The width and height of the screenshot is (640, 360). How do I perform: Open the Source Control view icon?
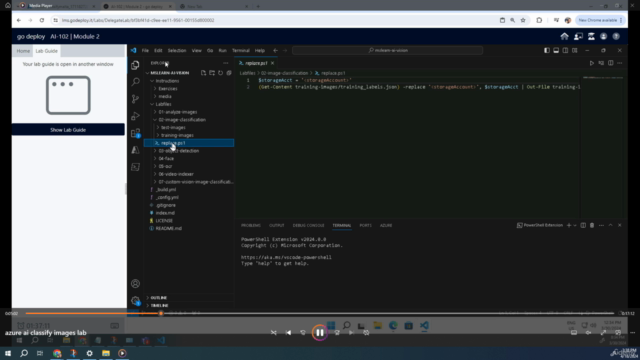coord(136,99)
